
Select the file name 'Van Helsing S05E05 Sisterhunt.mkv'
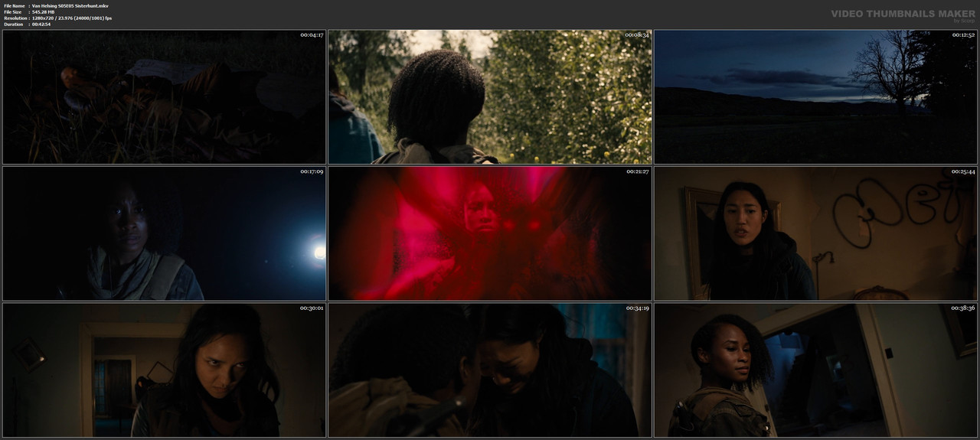[70, 6]
